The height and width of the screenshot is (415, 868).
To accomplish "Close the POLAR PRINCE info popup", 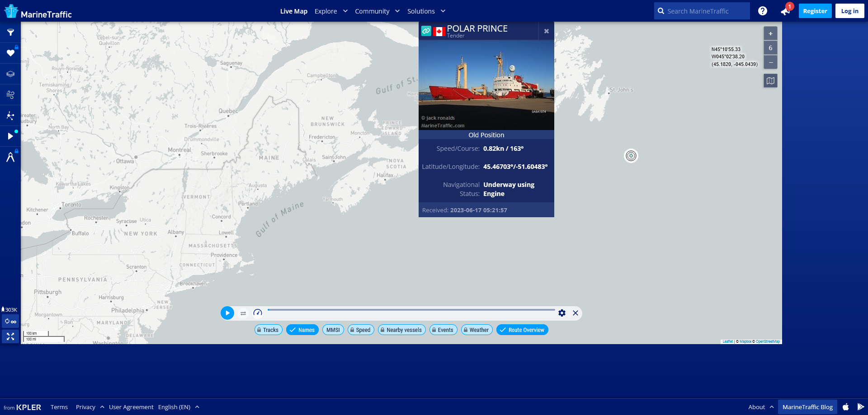I will click(x=547, y=31).
